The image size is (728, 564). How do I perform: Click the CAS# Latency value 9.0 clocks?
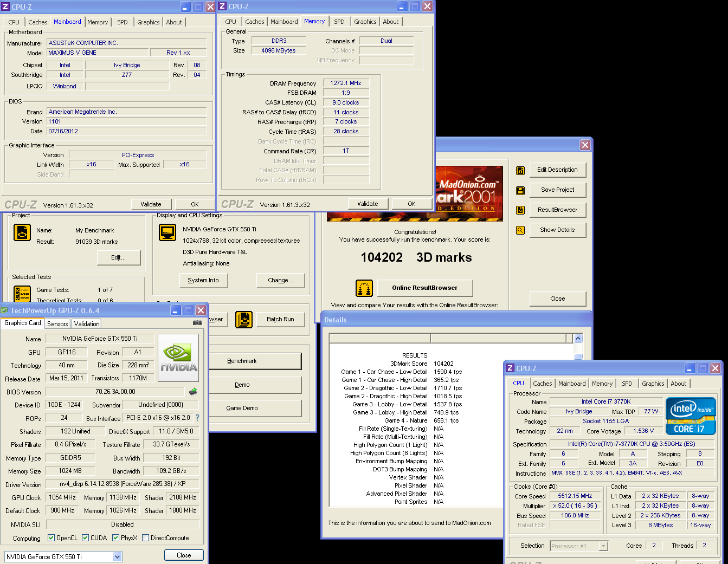coord(346,102)
